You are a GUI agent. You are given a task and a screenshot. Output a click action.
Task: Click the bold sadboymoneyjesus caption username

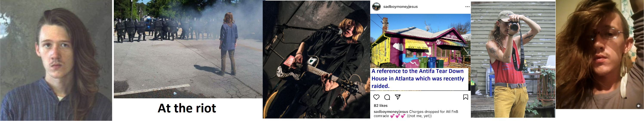391,112
